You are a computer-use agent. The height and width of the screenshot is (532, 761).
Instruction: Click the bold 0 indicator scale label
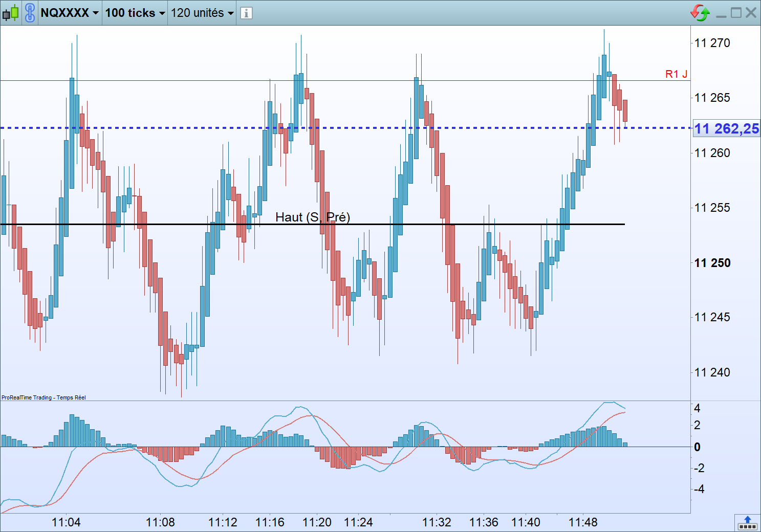tap(697, 447)
